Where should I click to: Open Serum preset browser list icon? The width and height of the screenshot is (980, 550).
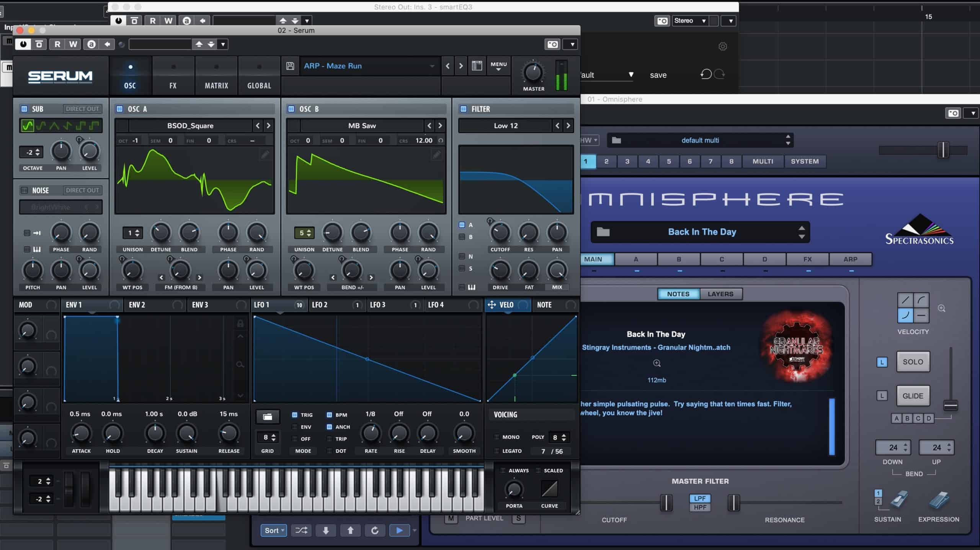point(477,65)
